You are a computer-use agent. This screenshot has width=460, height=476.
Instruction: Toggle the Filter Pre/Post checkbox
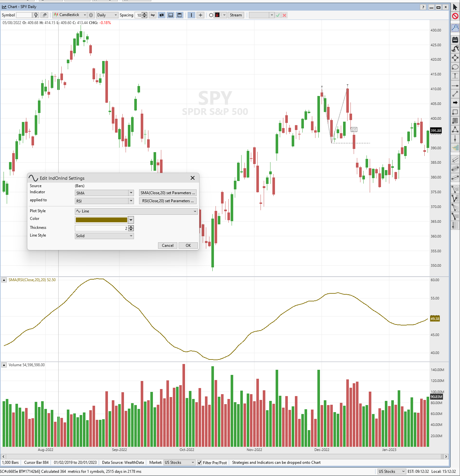tap(199, 463)
